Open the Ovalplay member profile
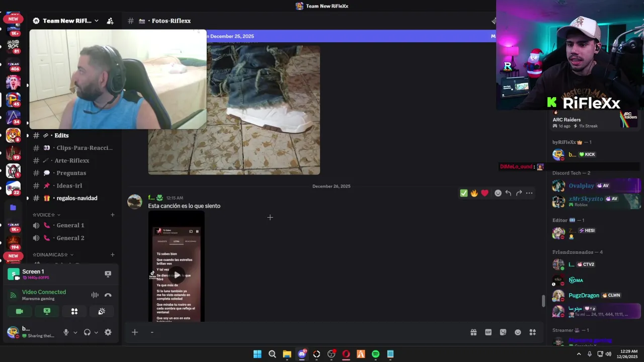 tap(596, 186)
